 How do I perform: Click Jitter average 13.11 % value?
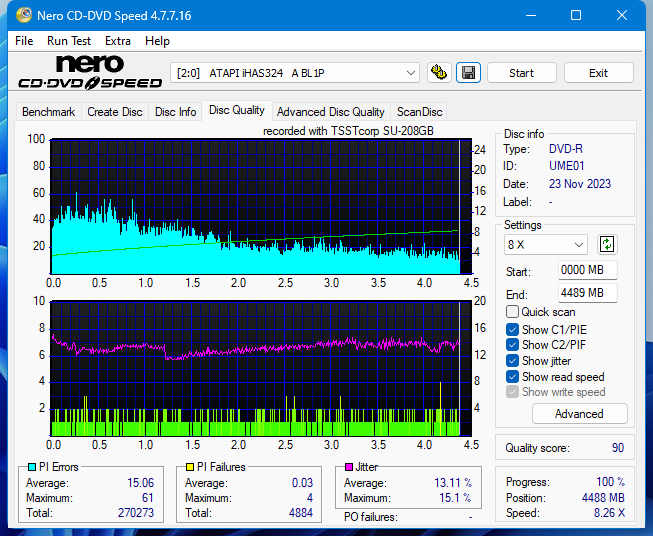[x=453, y=483]
